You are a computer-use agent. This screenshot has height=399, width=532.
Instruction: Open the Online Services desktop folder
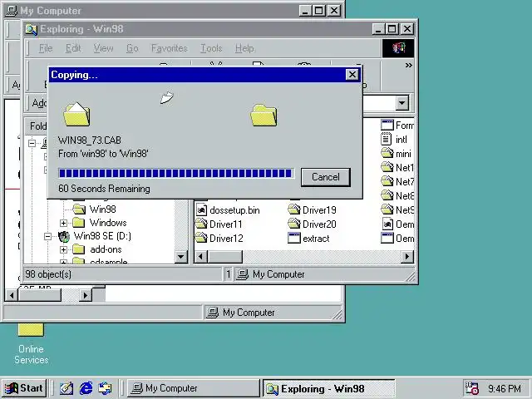click(x=31, y=343)
